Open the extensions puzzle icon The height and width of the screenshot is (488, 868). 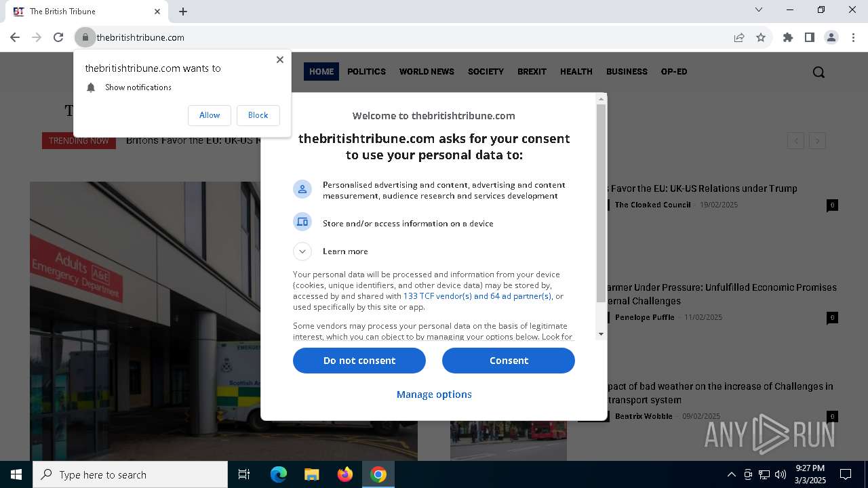[788, 37]
